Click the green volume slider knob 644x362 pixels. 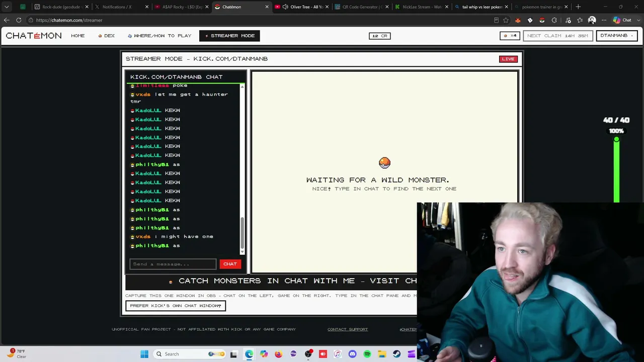click(x=616, y=139)
